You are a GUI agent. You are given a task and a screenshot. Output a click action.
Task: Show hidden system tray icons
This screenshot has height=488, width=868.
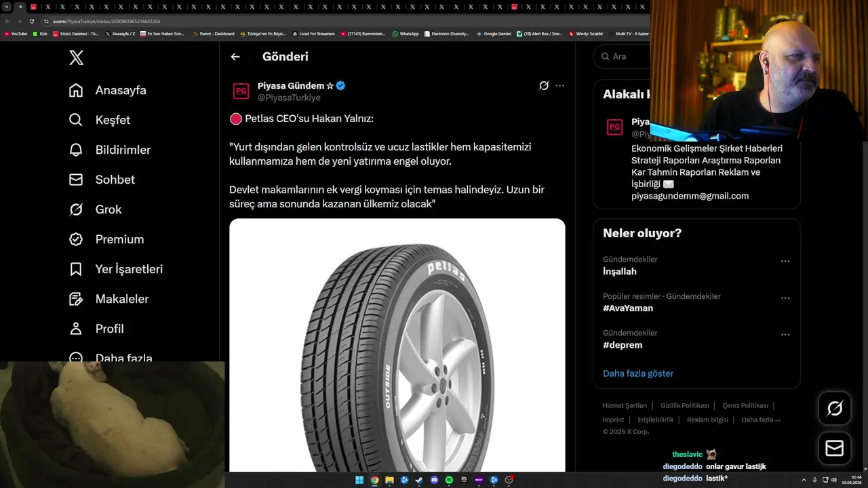(x=804, y=480)
